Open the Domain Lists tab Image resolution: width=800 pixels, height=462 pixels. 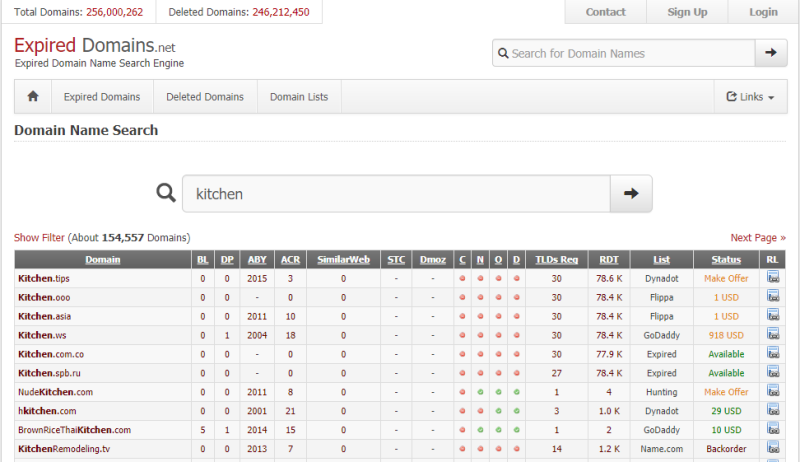pos(299,96)
